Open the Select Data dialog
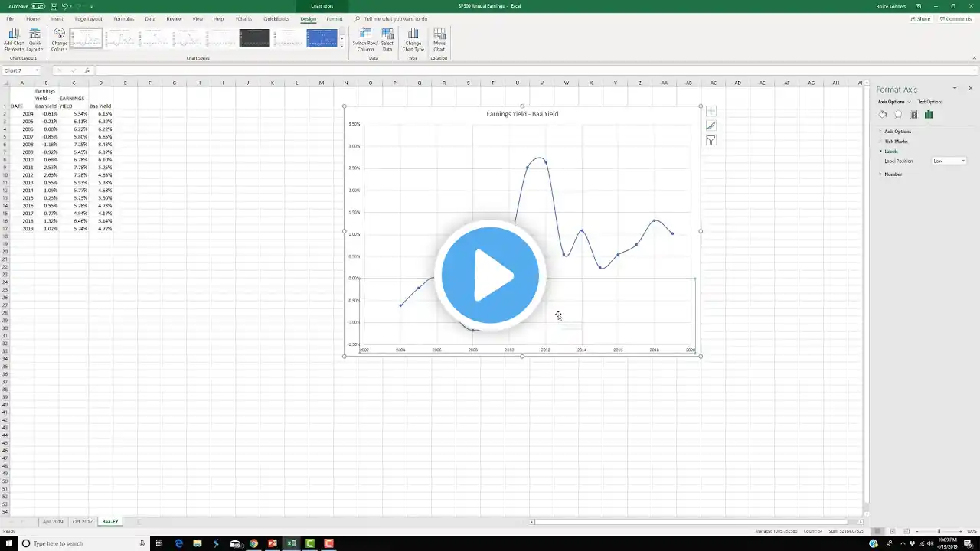 tap(387, 40)
